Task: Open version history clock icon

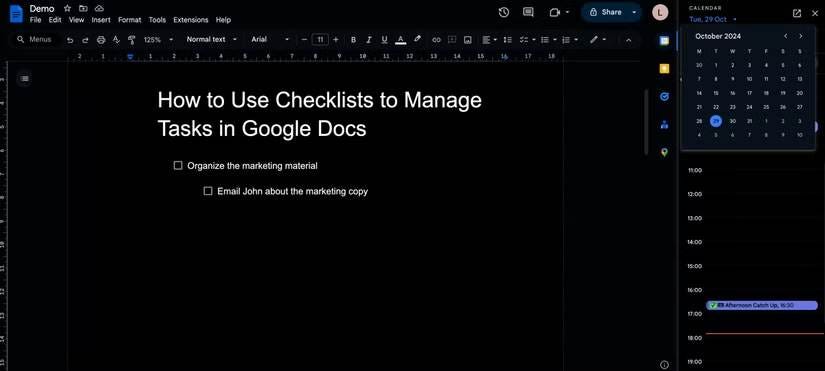Action: 504,12
